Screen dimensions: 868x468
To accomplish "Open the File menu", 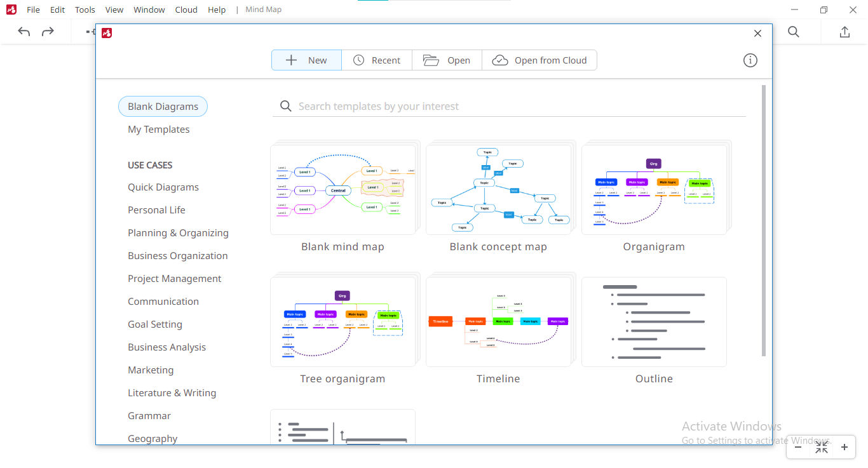I will coord(33,10).
